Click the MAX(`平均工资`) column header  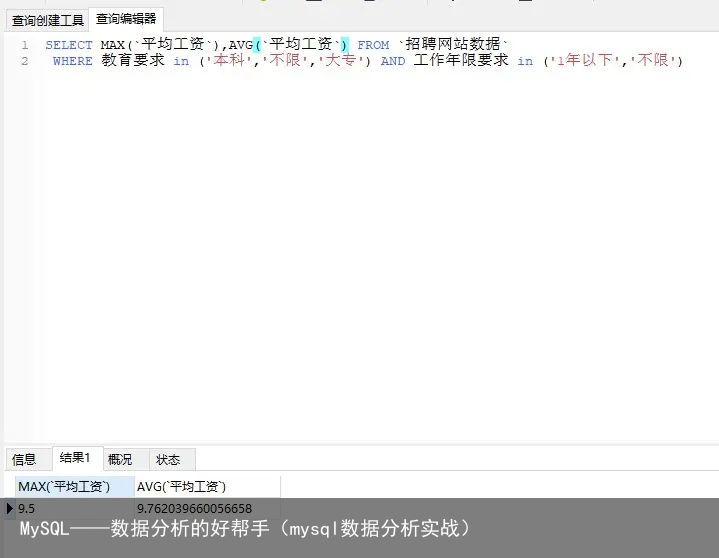coord(75,486)
